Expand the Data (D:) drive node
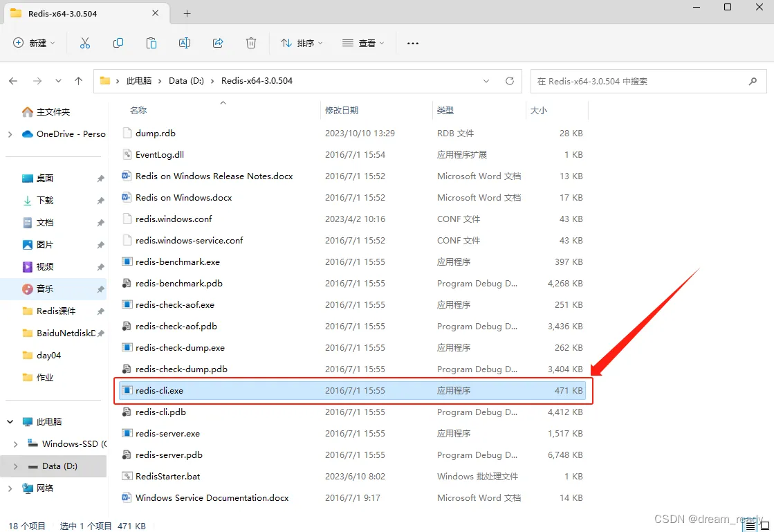The image size is (774, 532). coord(16,466)
